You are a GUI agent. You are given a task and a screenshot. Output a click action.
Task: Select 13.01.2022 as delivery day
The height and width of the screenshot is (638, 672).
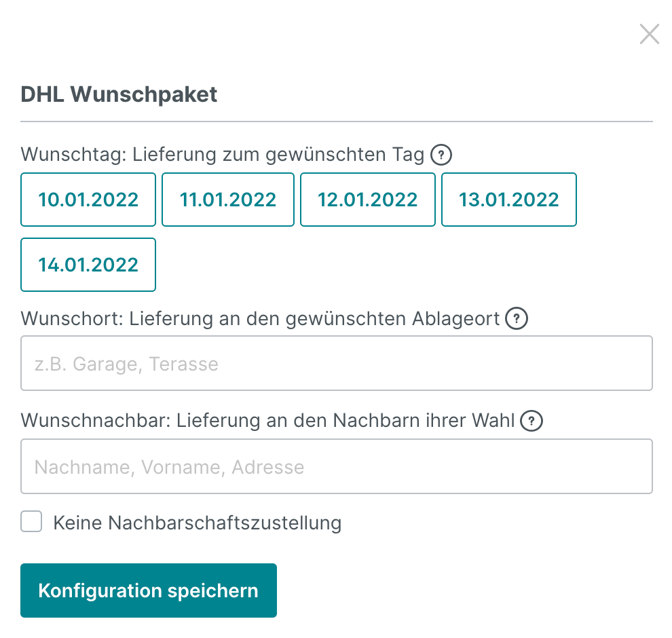[x=508, y=200]
